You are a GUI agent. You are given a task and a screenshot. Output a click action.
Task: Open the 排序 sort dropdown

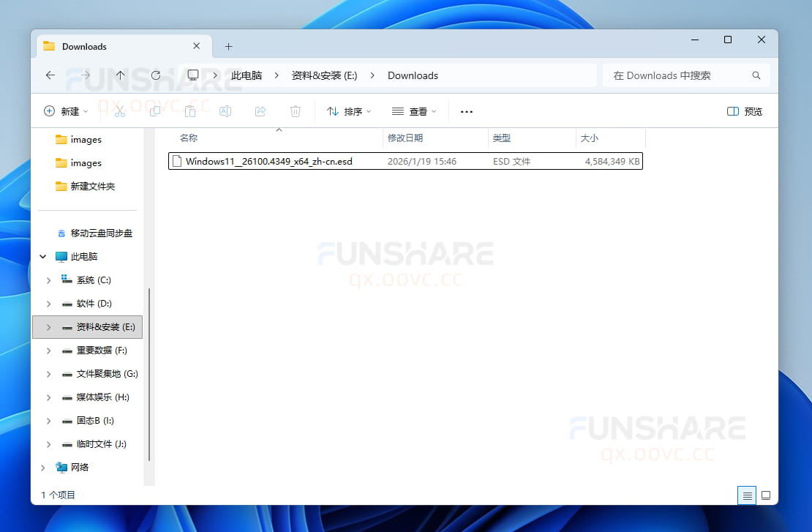[348, 111]
